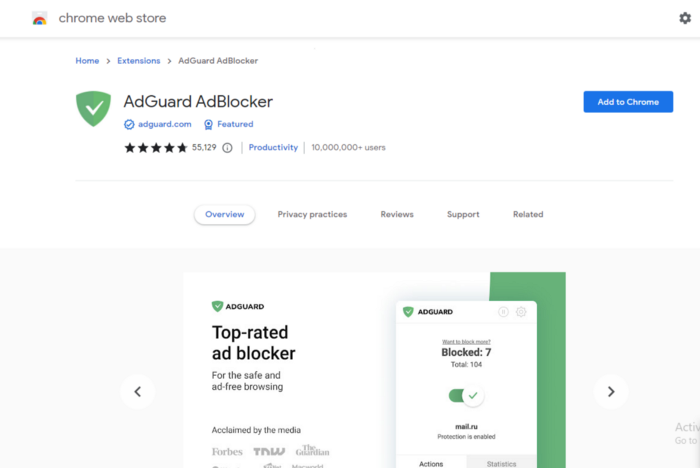The image size is (700, 468).
Task: Open the adguard.com publisher link
Action: click(165, 124)
